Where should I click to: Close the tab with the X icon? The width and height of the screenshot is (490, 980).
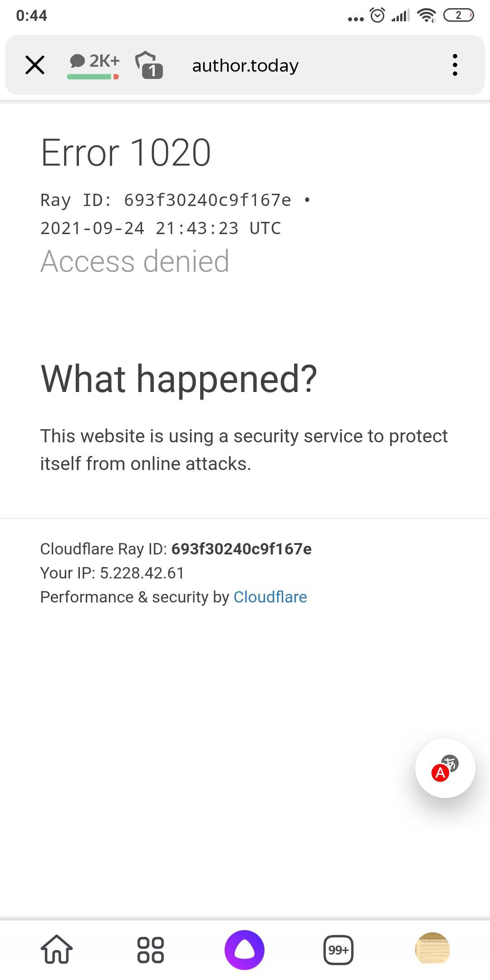(x=35, y=65)
